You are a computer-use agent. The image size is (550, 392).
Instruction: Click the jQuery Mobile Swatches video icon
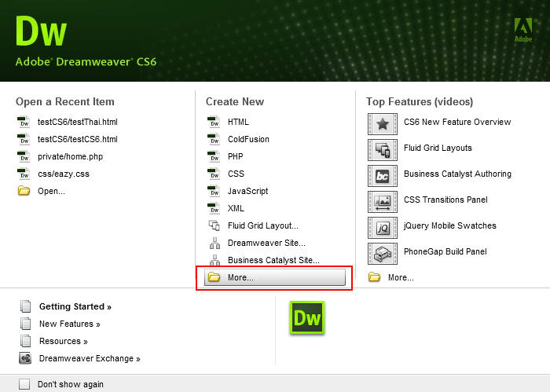click(x=383, y=228)
